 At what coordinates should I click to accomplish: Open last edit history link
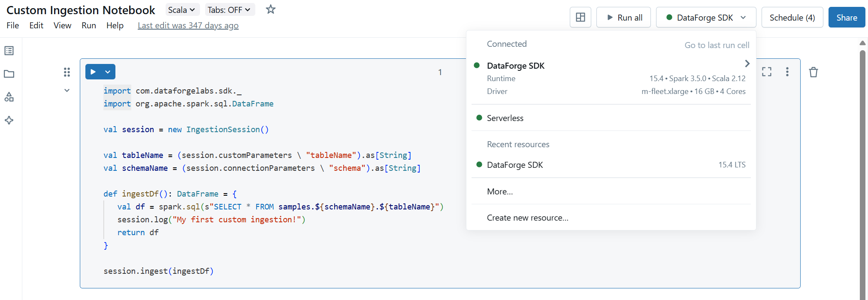pos(188,25)
